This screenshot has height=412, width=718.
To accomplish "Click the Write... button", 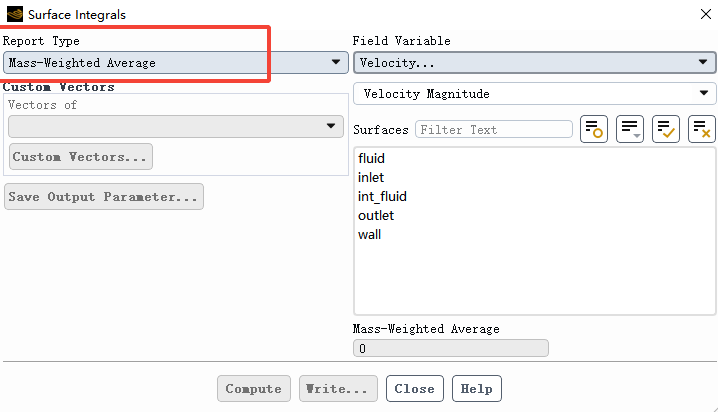I will pyautogui.click(x=338, y=389).
